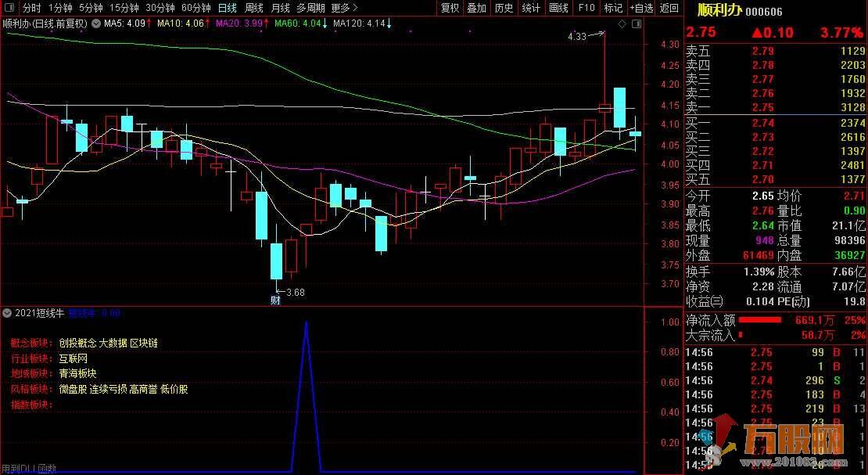Click the 互联网 industry sector link
Viewport: 868px width, 475px height.
(73, 358)
